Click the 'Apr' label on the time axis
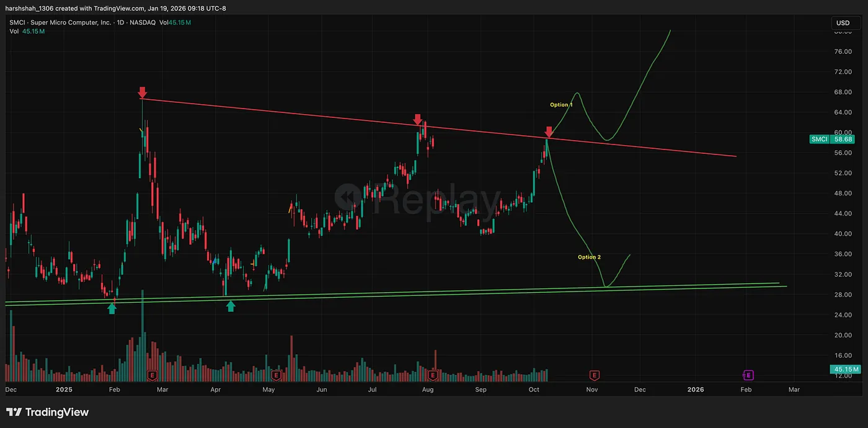The image size is (868, 428). [216, 390]
